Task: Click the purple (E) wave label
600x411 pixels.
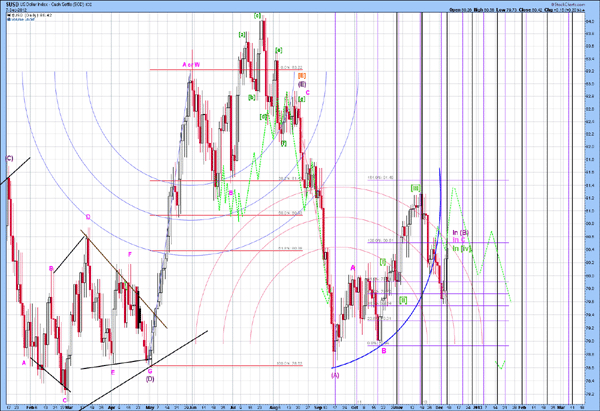Action: (302, 84)
